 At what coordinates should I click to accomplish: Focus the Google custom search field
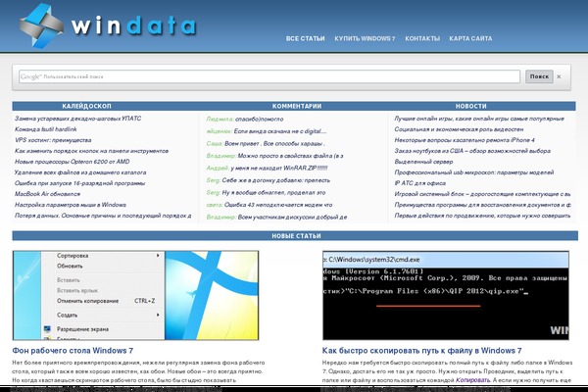pyautogui.click(x=269, y=76)
